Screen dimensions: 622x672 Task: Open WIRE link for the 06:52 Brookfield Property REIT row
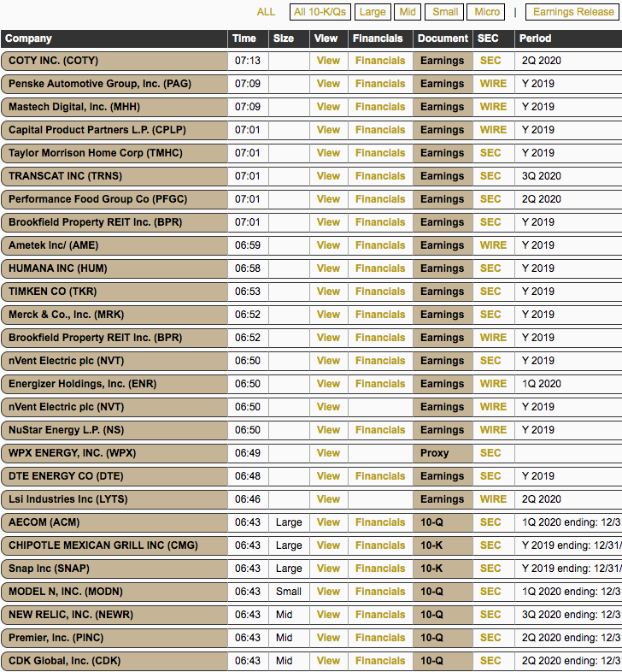(493, 339)
